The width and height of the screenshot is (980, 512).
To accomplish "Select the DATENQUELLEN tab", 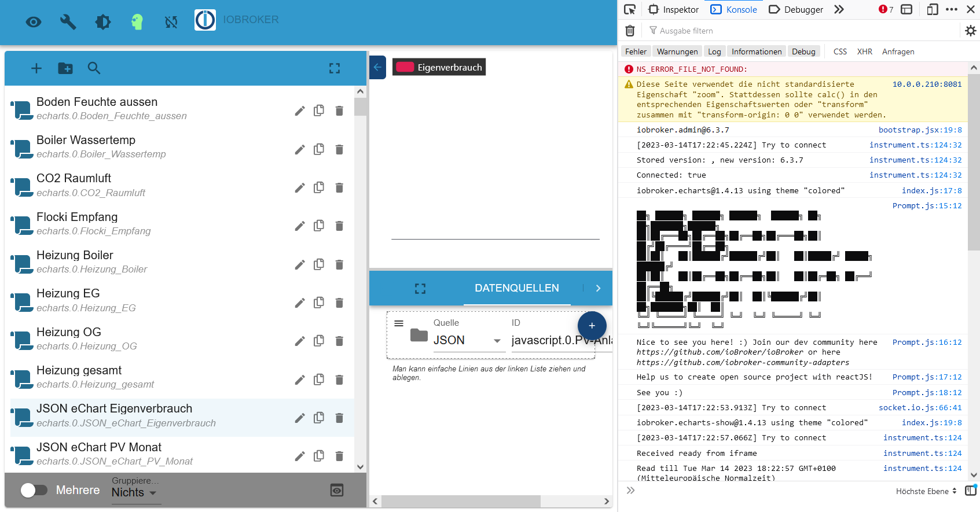I will [517, 288].
